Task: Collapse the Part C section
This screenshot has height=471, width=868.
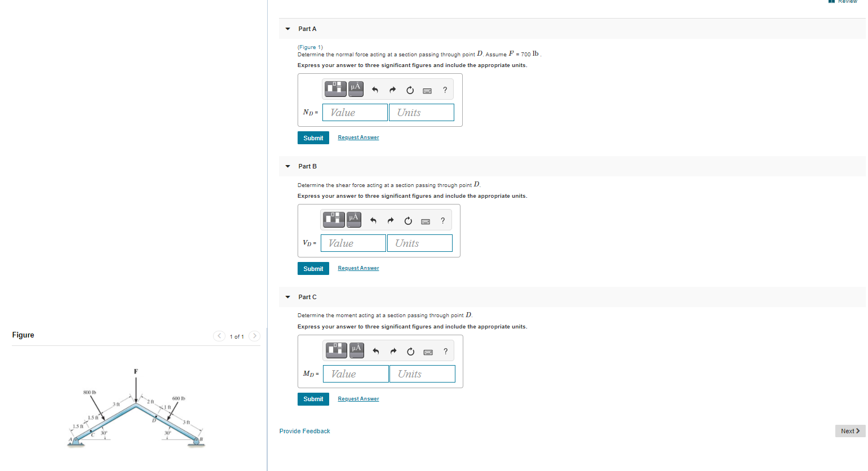Action: pos(288,297)
